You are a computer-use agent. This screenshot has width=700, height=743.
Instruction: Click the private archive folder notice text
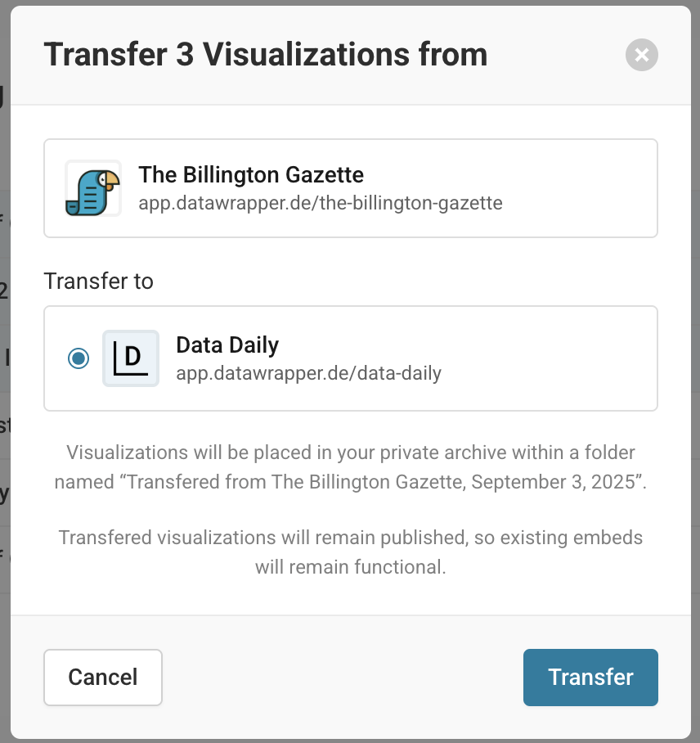coord(351,467)
